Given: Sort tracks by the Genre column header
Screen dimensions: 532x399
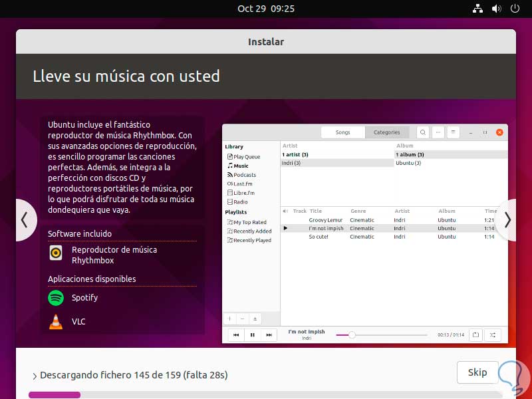Looking at the screenshot, I should tap(358, 211).
